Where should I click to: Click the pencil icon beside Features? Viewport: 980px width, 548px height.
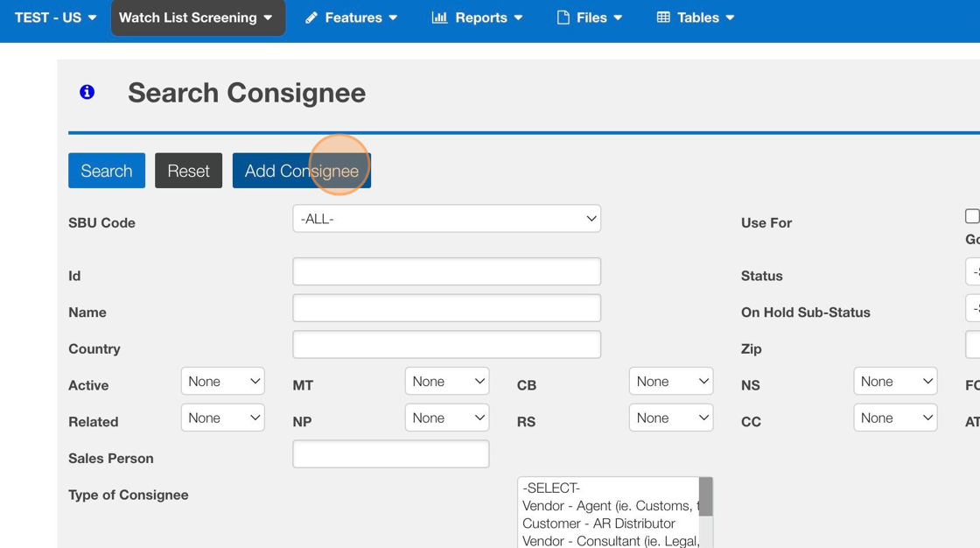point(311,18)
